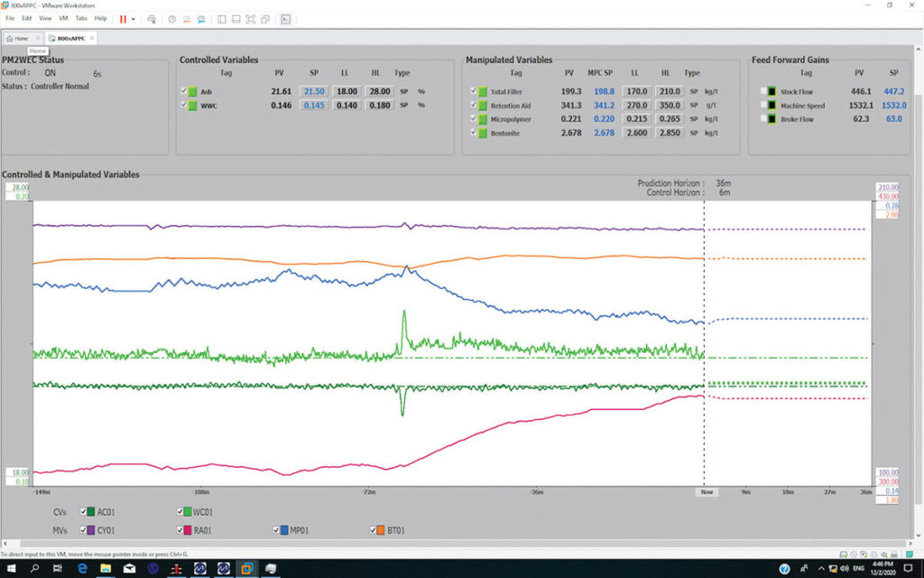The width and height of the screenshot is (924, 578).
Task: Open File Explorer from the taskbar
Action: 106,568
